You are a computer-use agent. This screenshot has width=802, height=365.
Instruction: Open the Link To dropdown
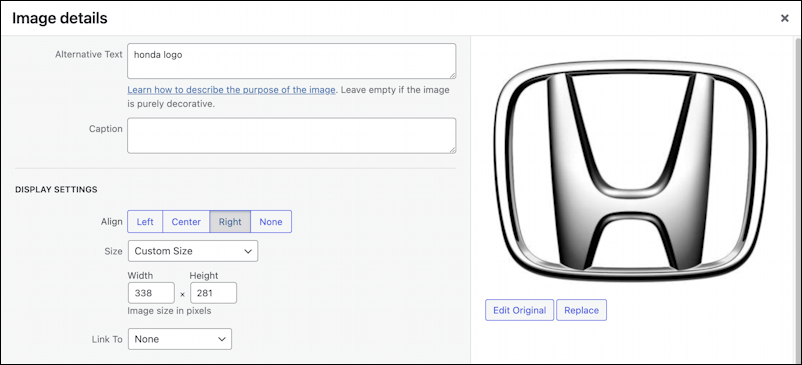pos(180,339)
